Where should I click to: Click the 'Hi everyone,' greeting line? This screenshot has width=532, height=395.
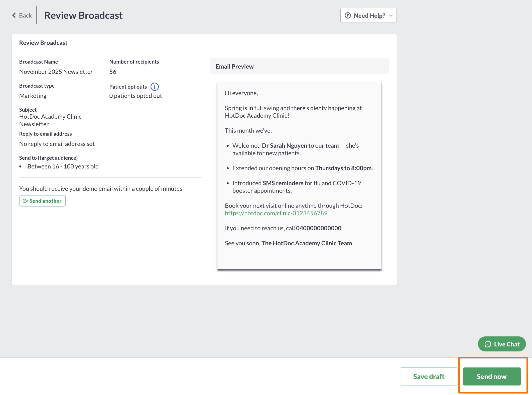click(x=241, y=93)
